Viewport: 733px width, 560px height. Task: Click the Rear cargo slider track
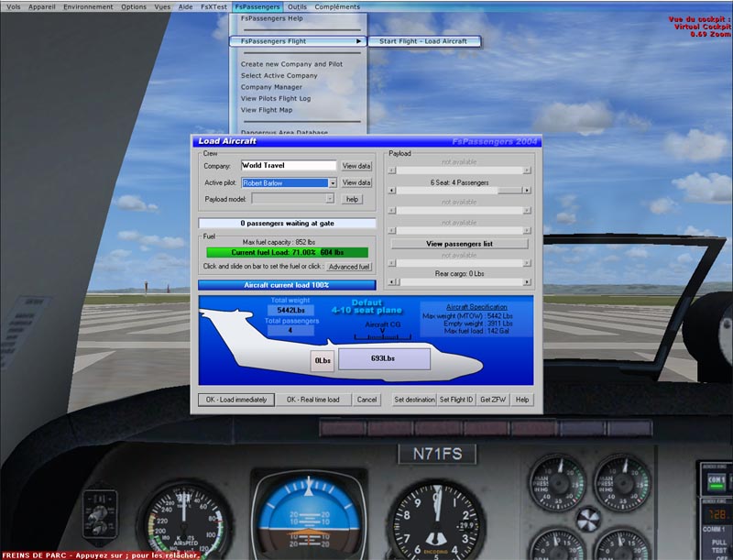point(460,282)
